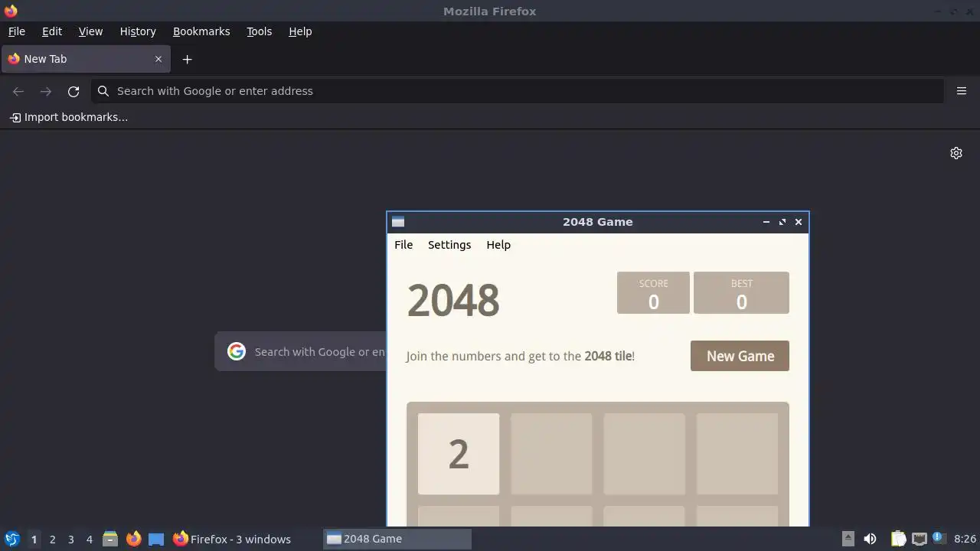Launch Firefox from taskbar quick launch
This screenshot has width=980, height=551.
pos(133,539)
